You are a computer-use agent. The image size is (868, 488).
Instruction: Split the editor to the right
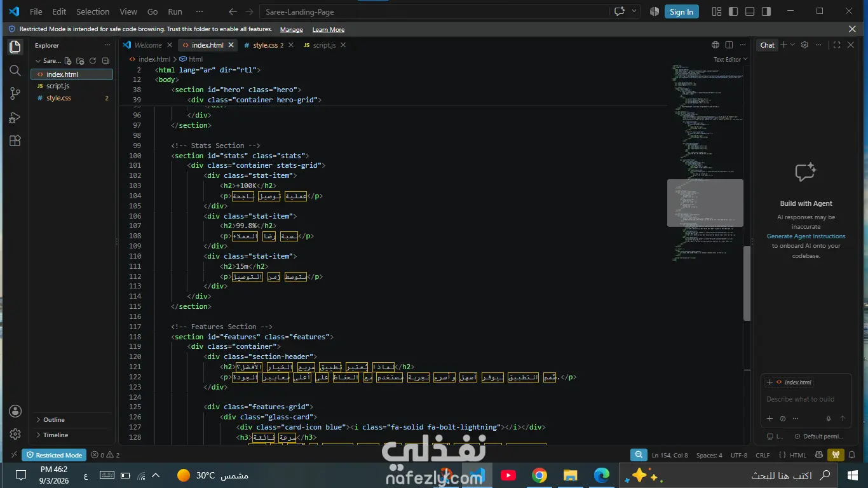tap(729, 45)
